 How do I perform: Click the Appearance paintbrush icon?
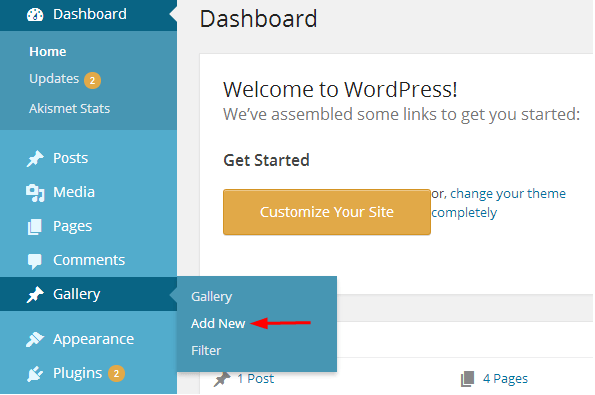pyautogui.click(x=35, y=339)
